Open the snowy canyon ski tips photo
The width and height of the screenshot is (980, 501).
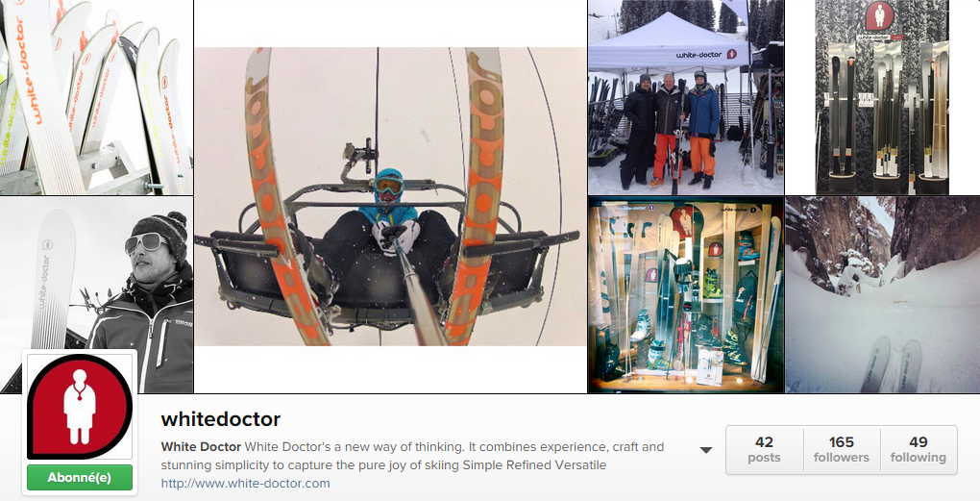[883, 295]
